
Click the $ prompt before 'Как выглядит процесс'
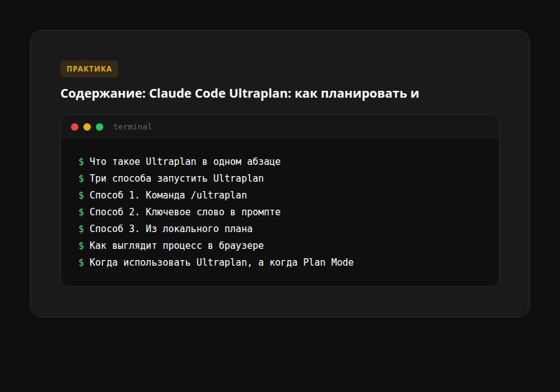(x=81, y=245)
